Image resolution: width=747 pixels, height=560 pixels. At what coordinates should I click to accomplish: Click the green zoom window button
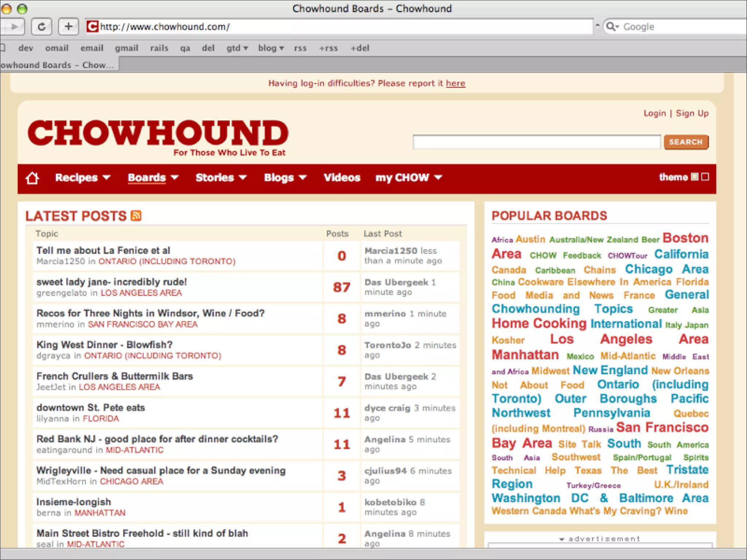tap(22, 8)
